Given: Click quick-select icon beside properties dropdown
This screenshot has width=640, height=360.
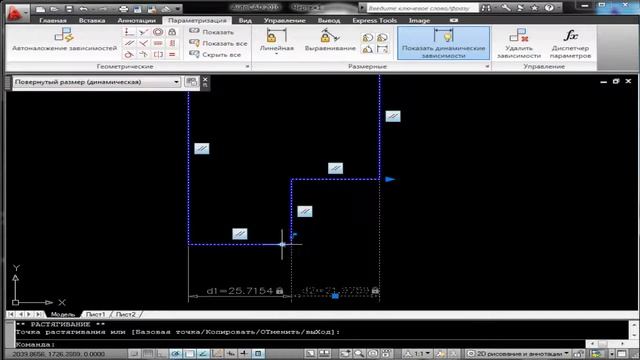Looking at the screenshot, I should pyautogui.click(x=191, y=82).
